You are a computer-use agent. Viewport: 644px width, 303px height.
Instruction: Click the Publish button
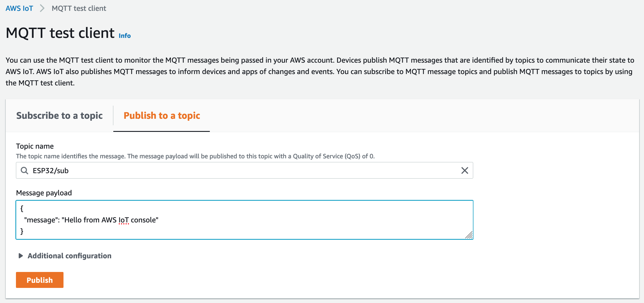(x=40, y=280)
